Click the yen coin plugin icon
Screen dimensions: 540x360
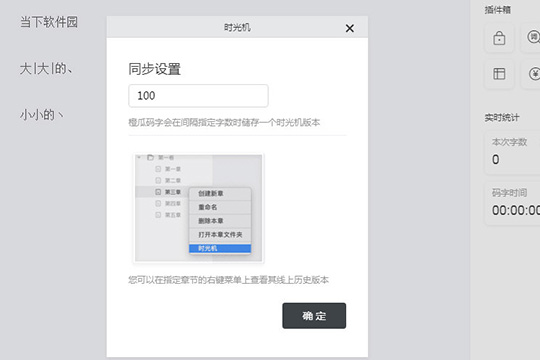[534, 74]
